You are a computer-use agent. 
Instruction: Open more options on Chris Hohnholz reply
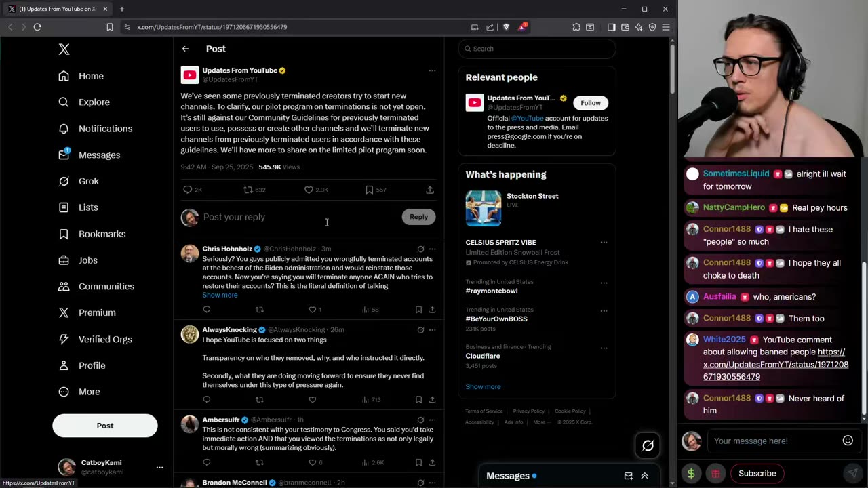(x=432, y=249)
